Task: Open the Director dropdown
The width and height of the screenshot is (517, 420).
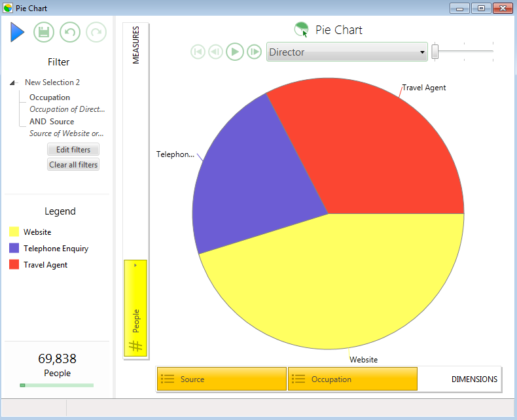Action: (x=347, y=52)
